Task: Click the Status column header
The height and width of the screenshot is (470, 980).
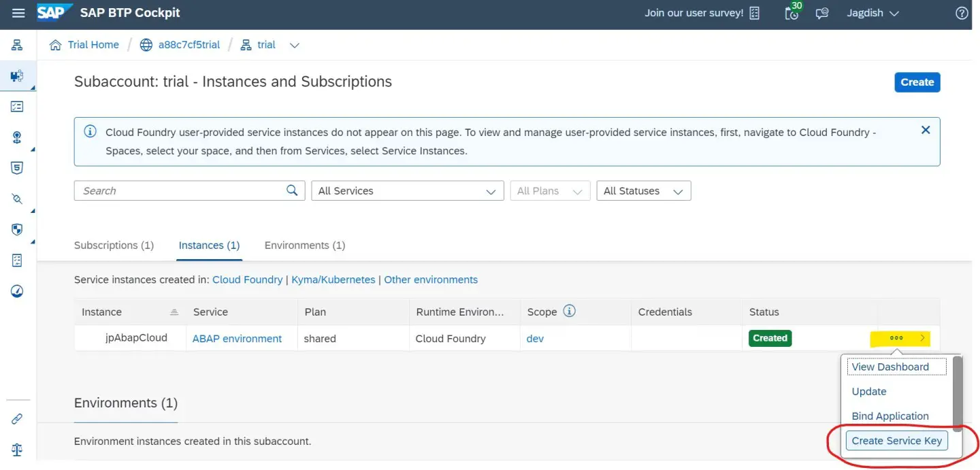Action: click(x=811, y=312)
